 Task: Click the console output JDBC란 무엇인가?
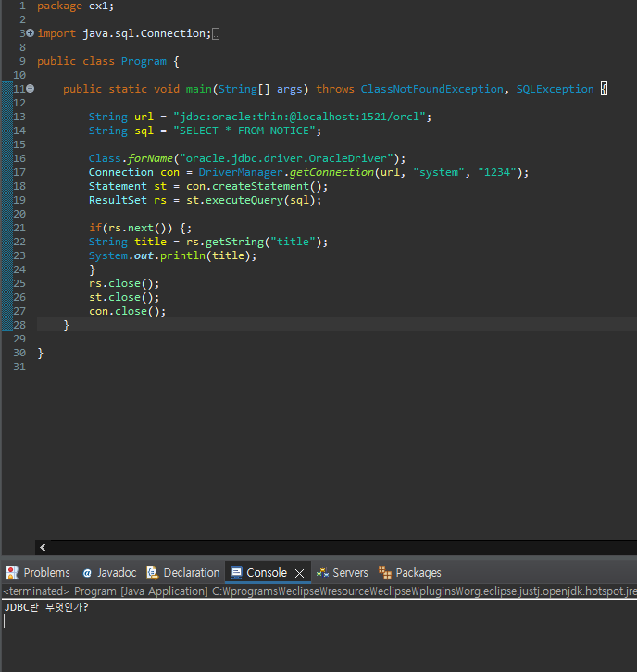(46, 607)
